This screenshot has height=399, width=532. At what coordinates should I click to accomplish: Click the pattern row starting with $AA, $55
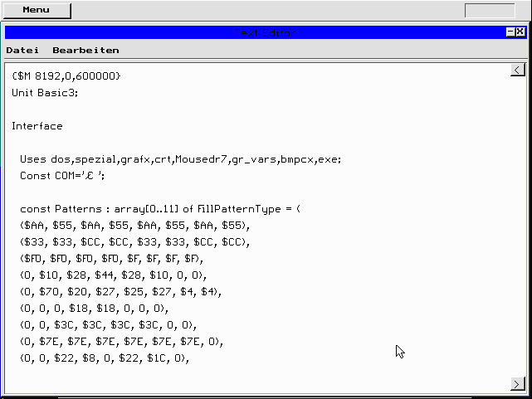(x=134, y=226)
